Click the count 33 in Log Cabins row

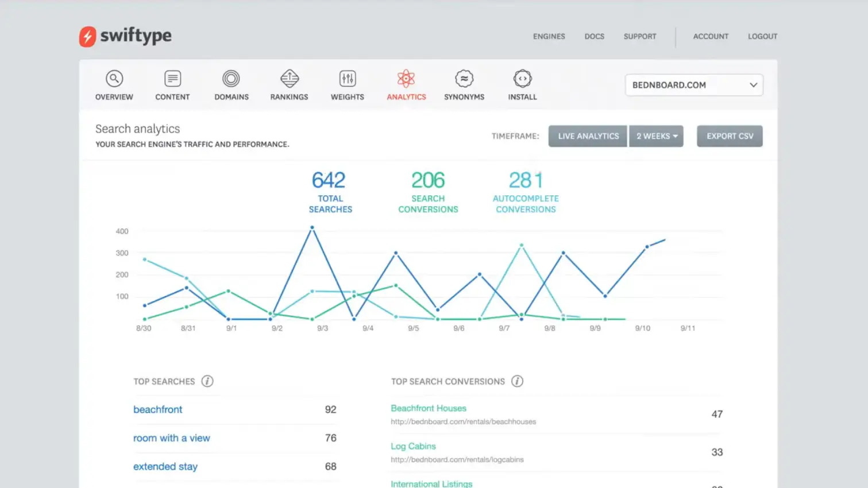(x=717, y=452)
